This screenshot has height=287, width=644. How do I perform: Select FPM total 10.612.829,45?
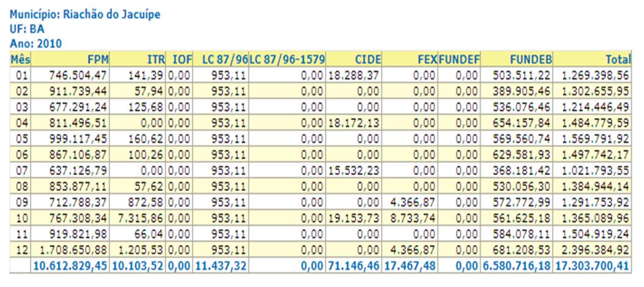[70, 266]
